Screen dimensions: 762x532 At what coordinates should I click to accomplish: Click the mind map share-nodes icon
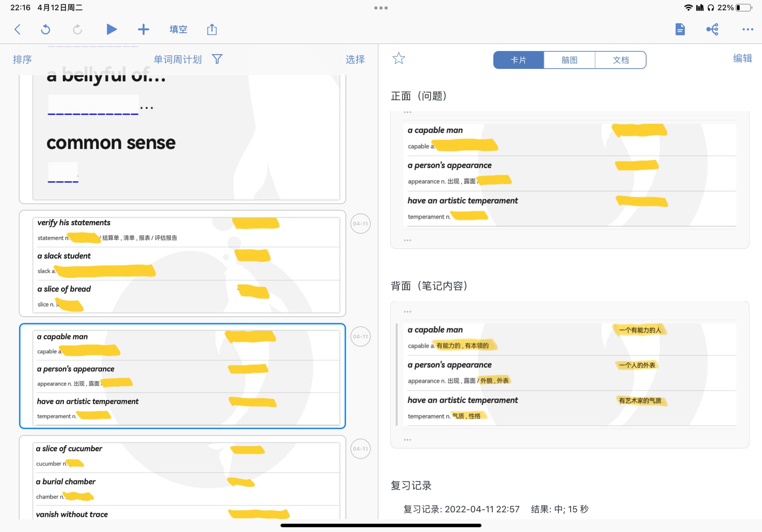712,29
